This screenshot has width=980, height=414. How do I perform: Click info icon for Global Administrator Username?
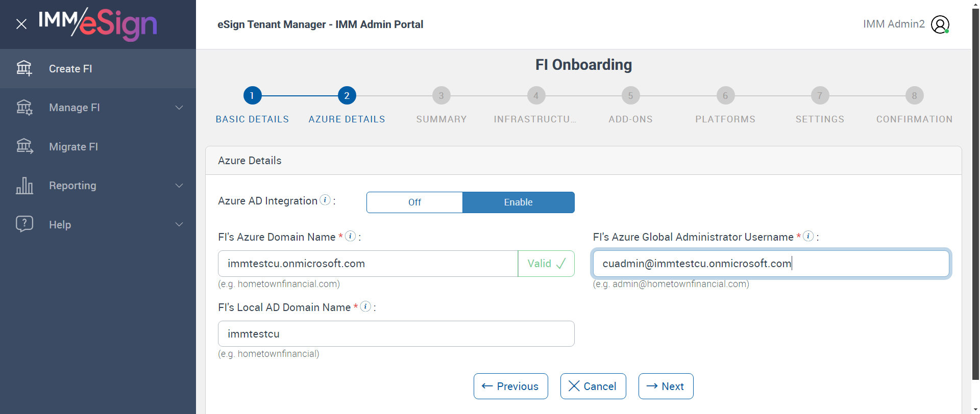(808, 236)
